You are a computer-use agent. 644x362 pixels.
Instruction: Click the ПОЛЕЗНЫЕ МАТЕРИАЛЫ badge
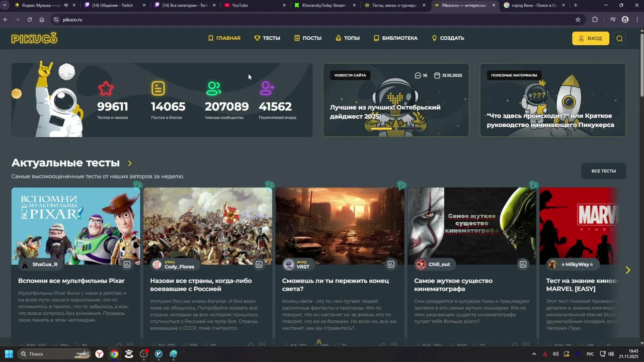click(514, 75)
